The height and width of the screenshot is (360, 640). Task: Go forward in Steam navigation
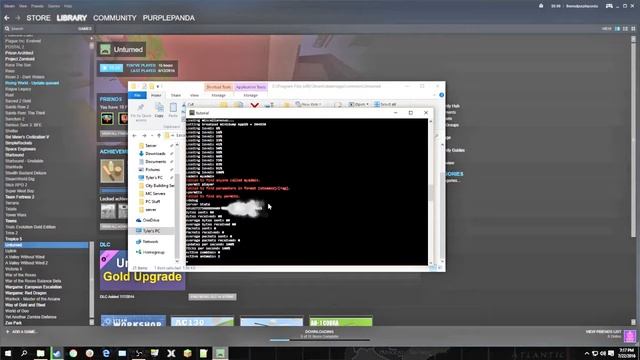(18, 18)
